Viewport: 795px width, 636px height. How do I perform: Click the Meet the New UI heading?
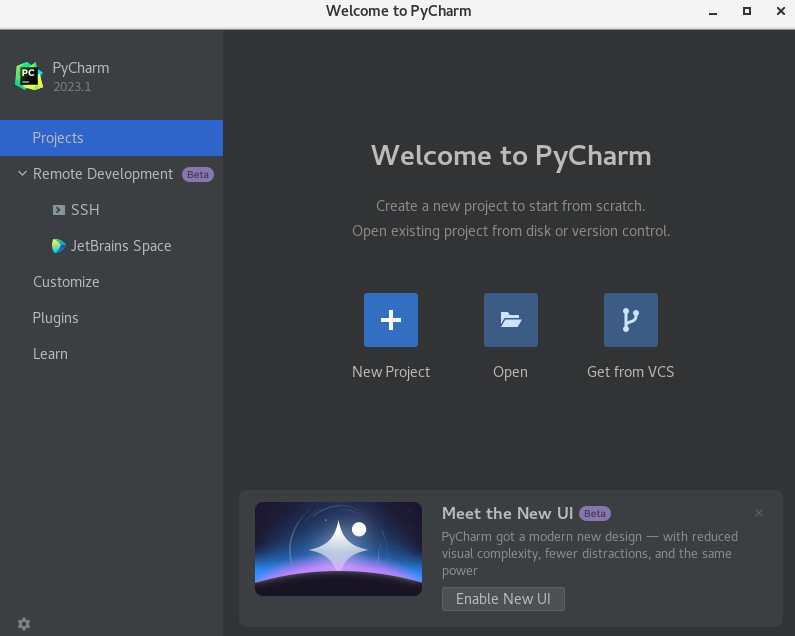point(508,513)
